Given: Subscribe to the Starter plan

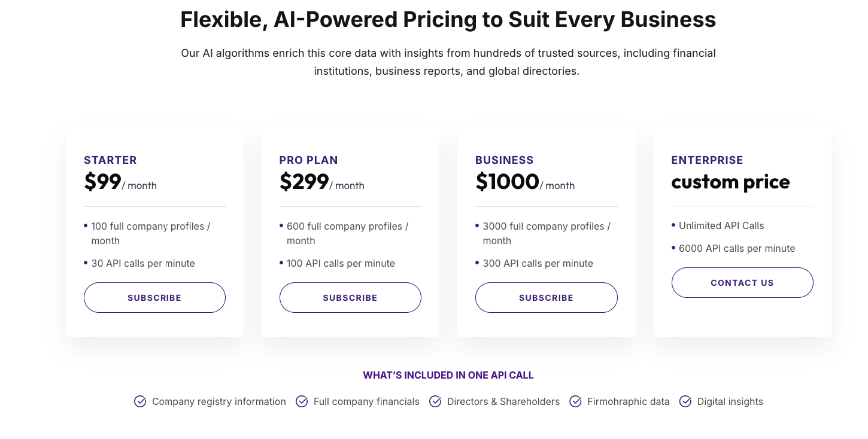Looking at the screenshot, I should 154,297.
